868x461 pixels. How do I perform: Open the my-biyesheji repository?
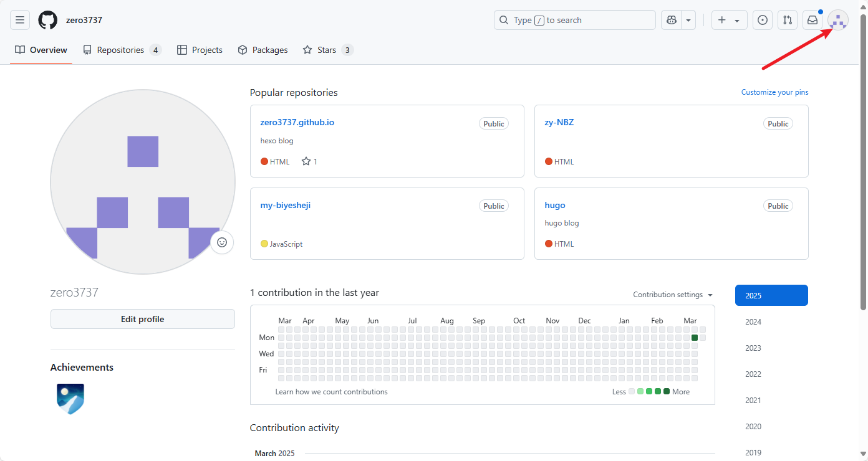point(286,205)
